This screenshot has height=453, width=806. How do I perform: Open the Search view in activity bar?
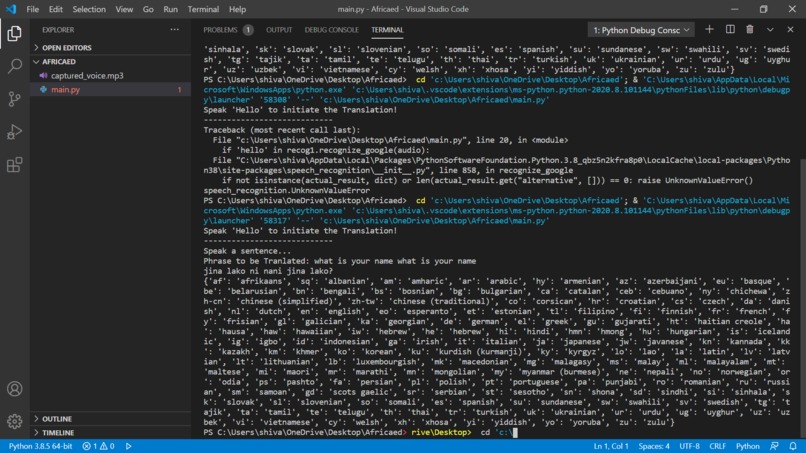[14, 66]
